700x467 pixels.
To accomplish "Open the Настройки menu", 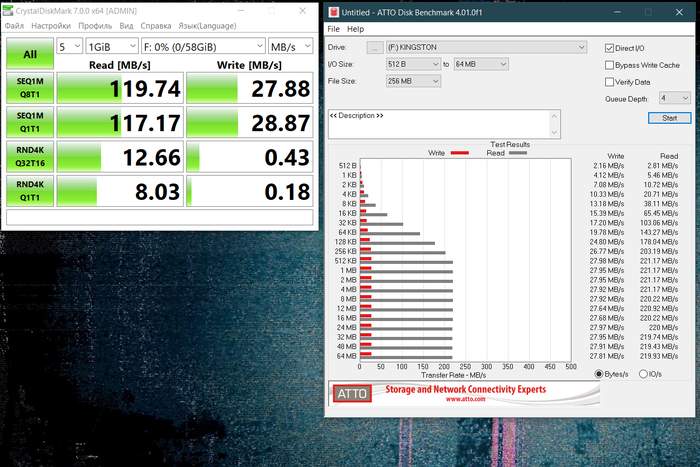I will [51, 26].
